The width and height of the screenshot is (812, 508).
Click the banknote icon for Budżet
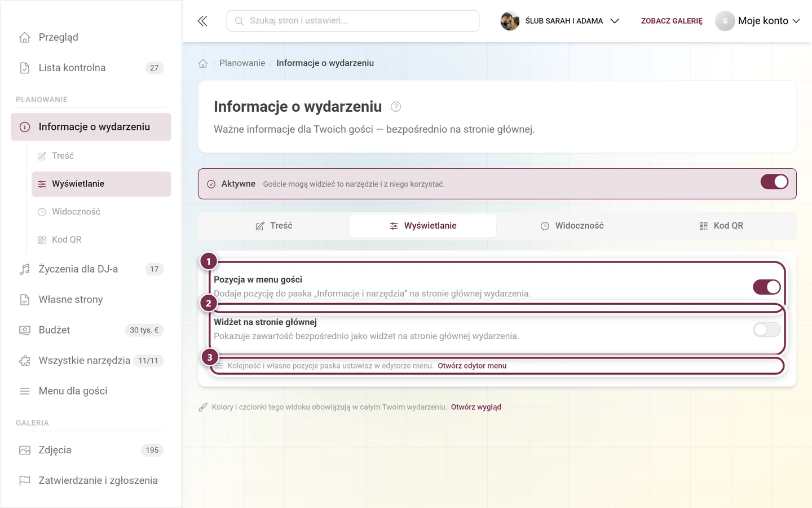25,330
